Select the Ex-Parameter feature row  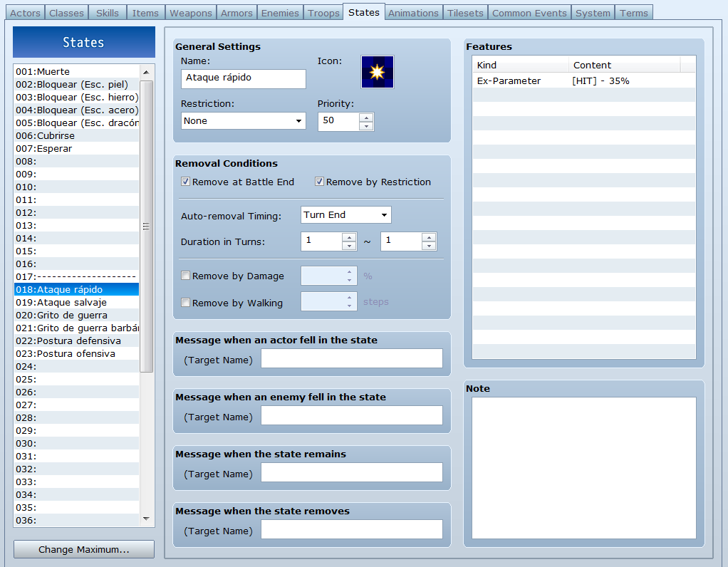coord(584,80)
